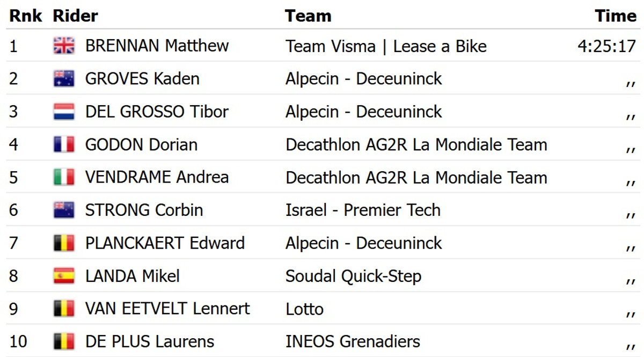The height and width of the screenshot is (357, 644).
Task: Click the British flag beside Brennan
Action: (x=64, y=46)
